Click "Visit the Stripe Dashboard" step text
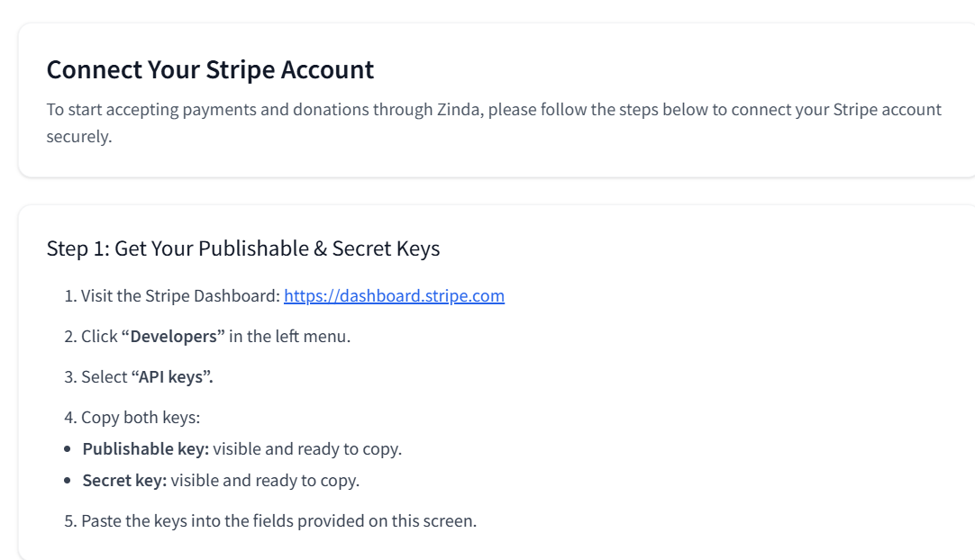 (180, 296)
